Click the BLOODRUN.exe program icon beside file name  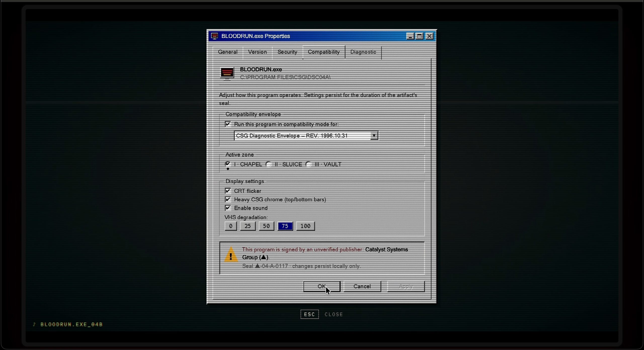click(227, 73)
